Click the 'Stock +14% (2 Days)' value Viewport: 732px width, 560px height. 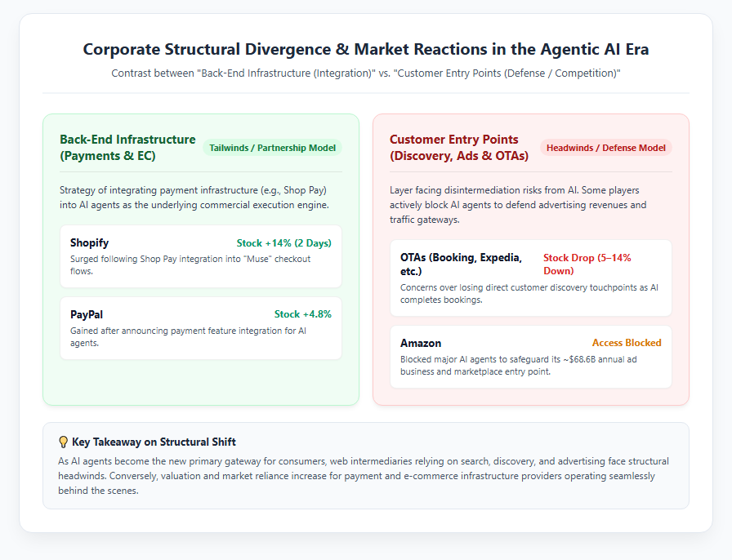tap(283, 243)
